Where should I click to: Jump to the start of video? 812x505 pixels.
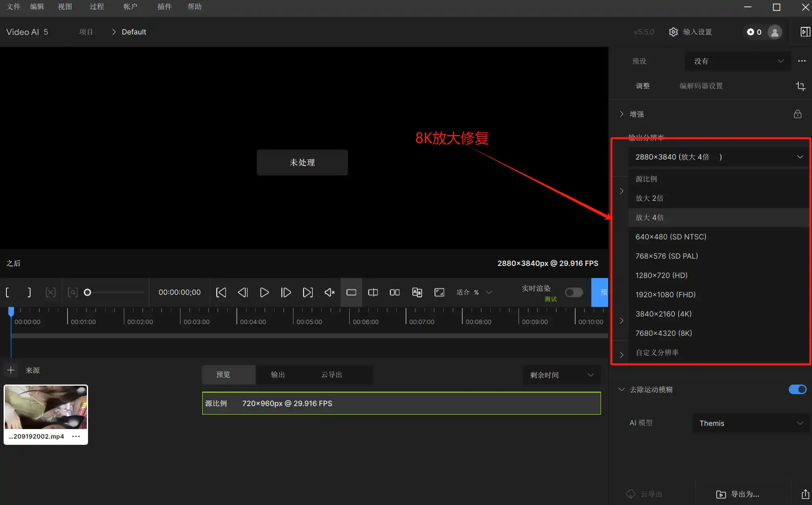(221, 292)
